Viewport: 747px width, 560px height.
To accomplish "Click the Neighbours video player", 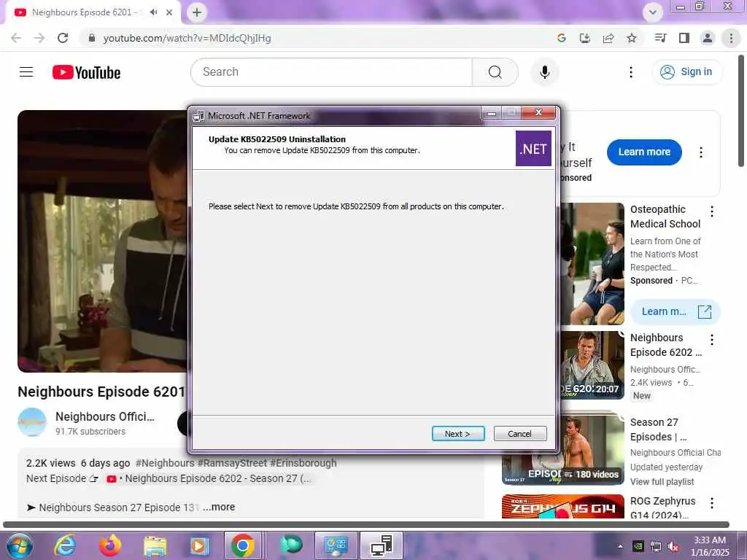I will pos(102,241).
